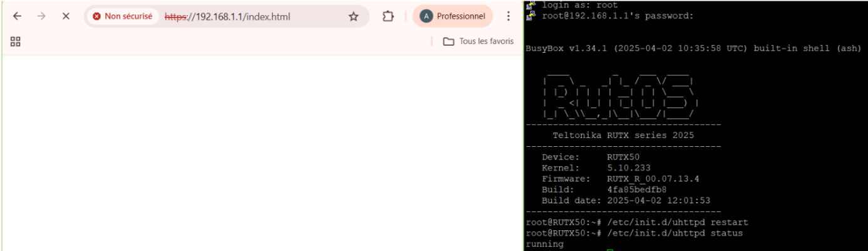The width and height of the screenshot is (868, 251).
Task: Open the Chrome three-dot menu
Action: (509, 16)
